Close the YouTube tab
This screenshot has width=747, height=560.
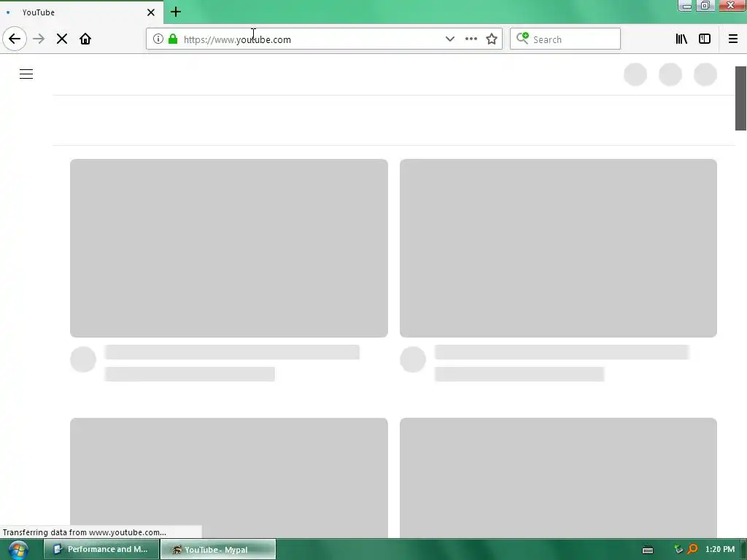click(151, 12)
